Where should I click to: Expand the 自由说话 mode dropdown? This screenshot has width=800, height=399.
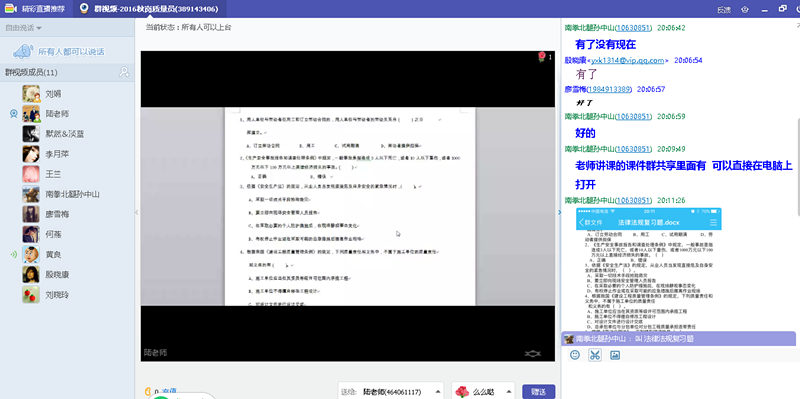pos(23,28)
